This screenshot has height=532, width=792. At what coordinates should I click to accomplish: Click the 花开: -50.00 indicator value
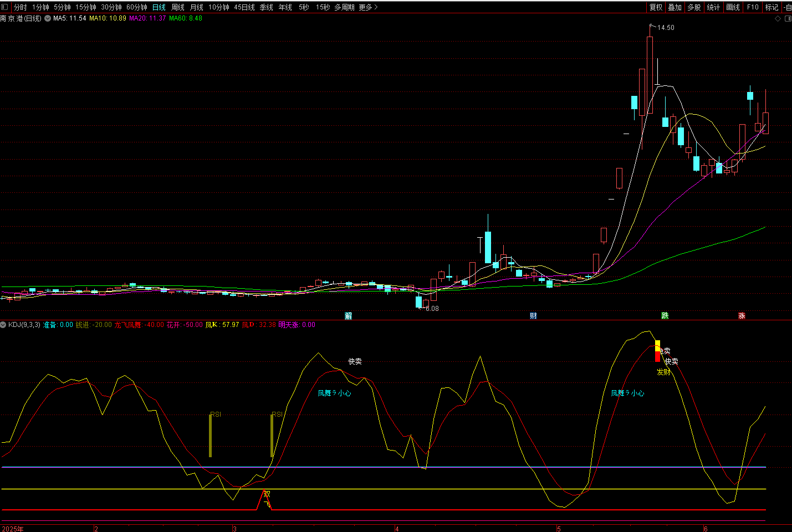pyautogui.click(x=185, y=325)
